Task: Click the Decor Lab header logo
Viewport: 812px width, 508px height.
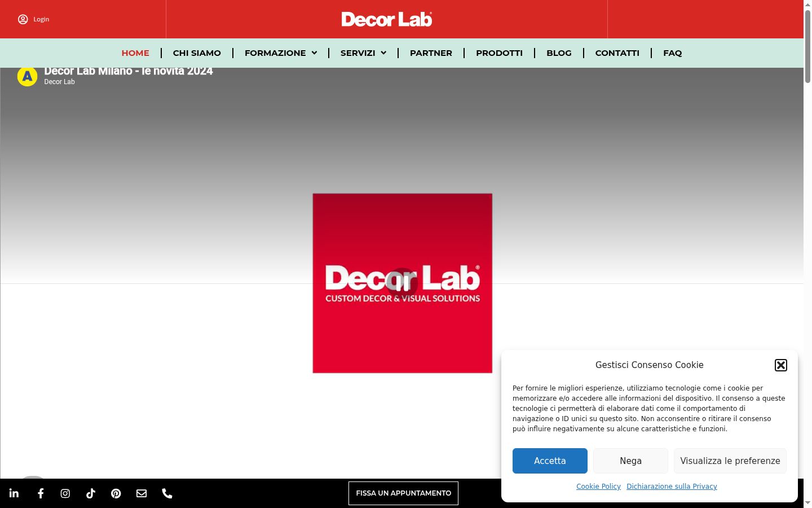Action: point(387,19)
